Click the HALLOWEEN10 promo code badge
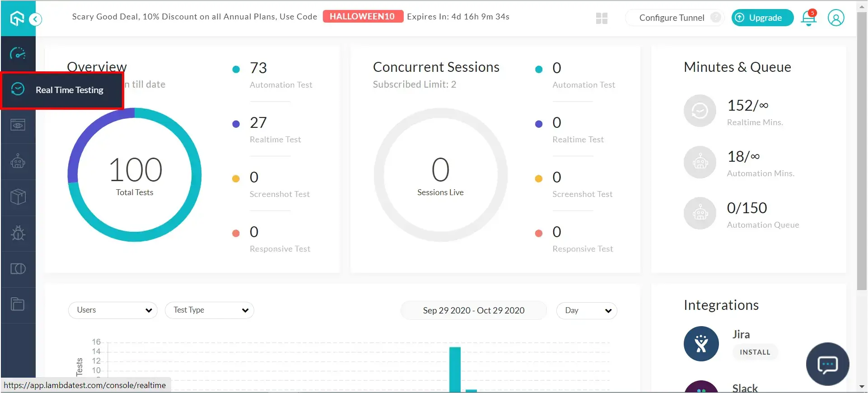The height and width of the screenshot is (393, 868). tap(363, 16)
